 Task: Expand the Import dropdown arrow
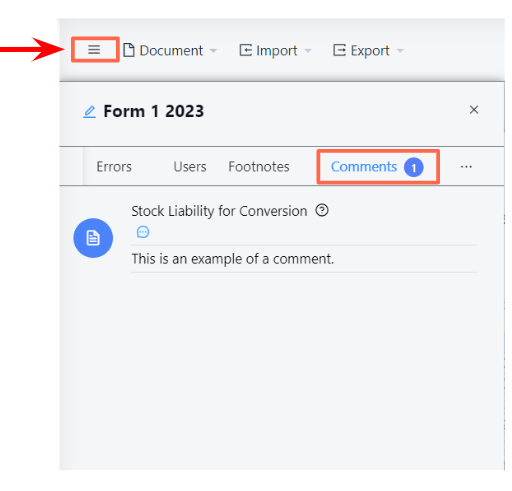coord(308,51)
